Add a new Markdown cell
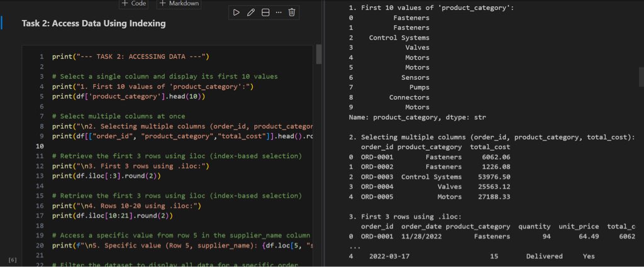Image resolution: width=644 pixels, height=267 pixels. 179,3
